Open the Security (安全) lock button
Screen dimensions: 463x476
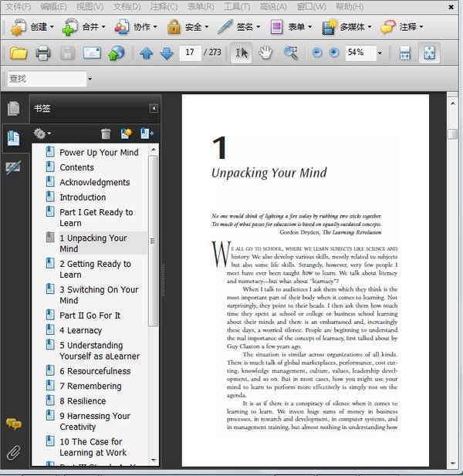[x=188, y=27]
